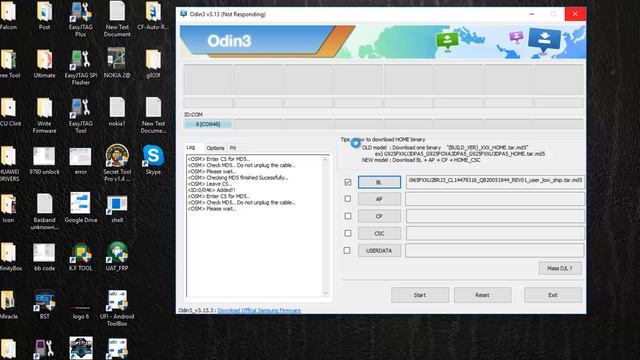Launch EasyJTAG SPI Flasher shortcut
The height and width of the screenshot is (360, 640).
80,67
